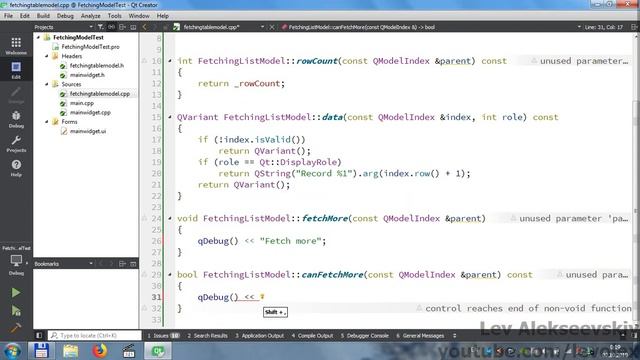Collapse the FetchingModelTest project node
The height and width of the screenshot is (360, 640).
tap(39, 37)
